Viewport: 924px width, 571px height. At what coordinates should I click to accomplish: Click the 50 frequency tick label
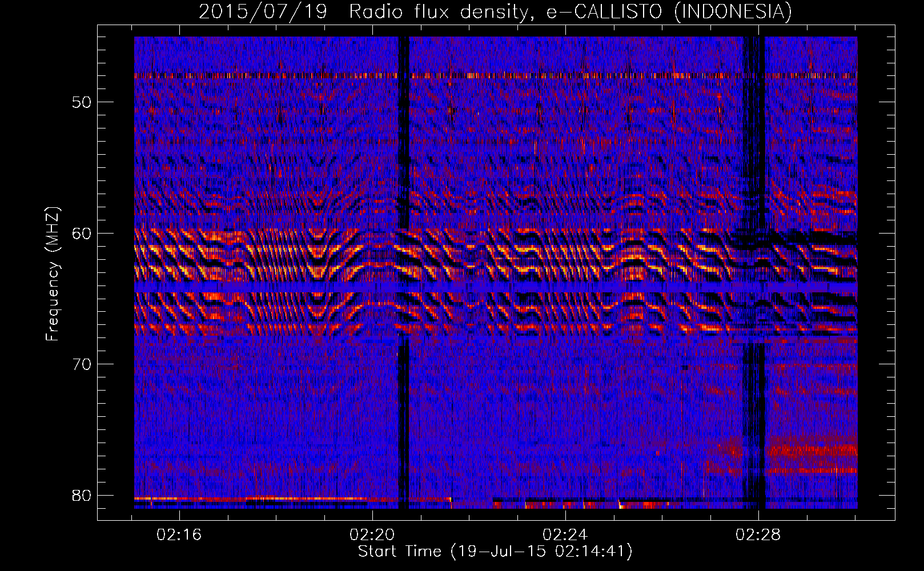coord(82,102)
